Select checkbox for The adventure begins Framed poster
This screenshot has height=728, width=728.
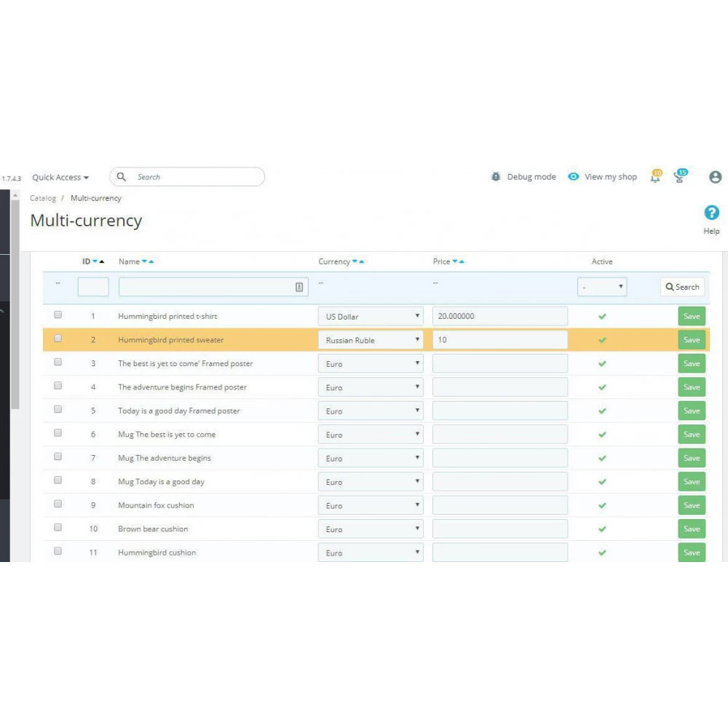58,385
